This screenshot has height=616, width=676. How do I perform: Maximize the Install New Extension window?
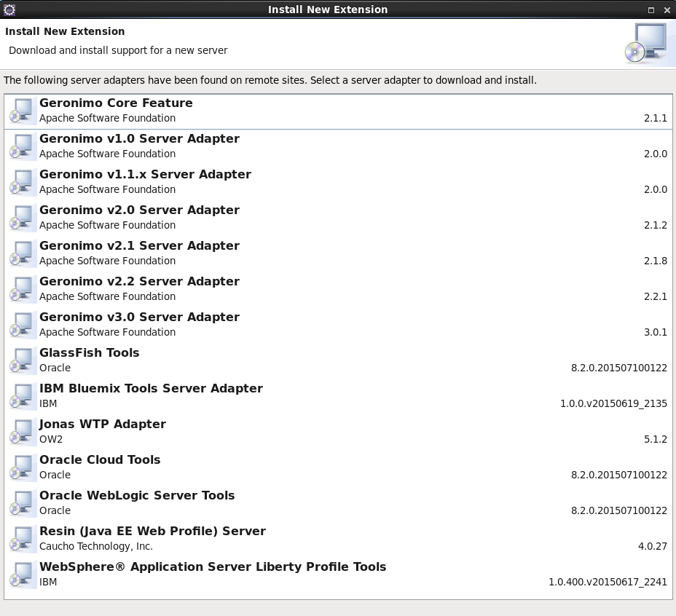click(x=651, y=10)
